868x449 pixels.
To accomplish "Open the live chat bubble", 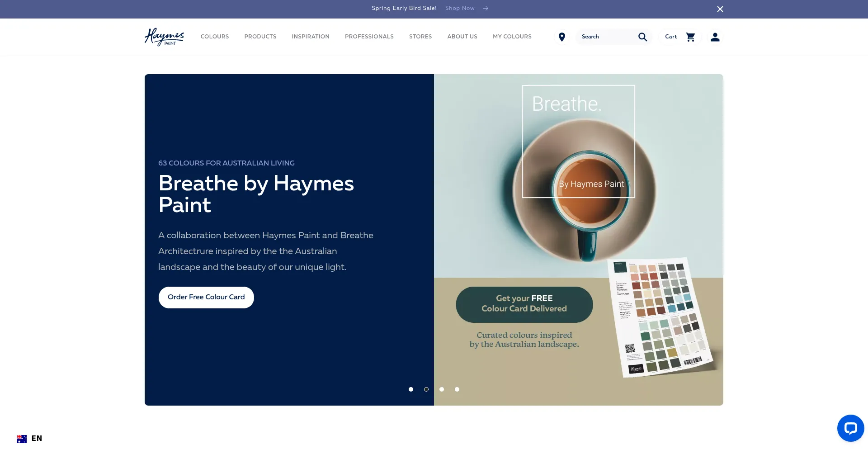I will pos(850,428).
